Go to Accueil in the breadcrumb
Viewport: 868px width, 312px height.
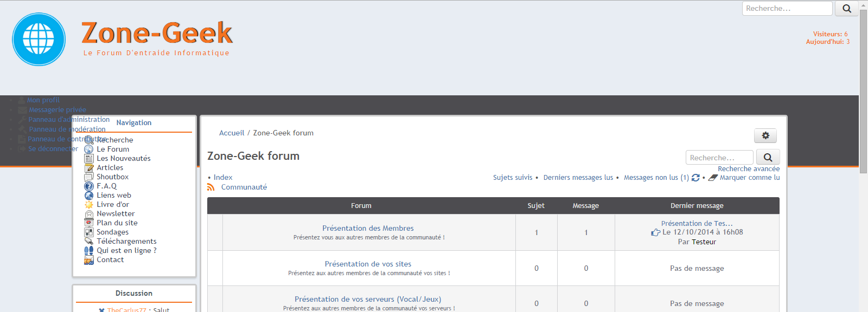[232, 133]
